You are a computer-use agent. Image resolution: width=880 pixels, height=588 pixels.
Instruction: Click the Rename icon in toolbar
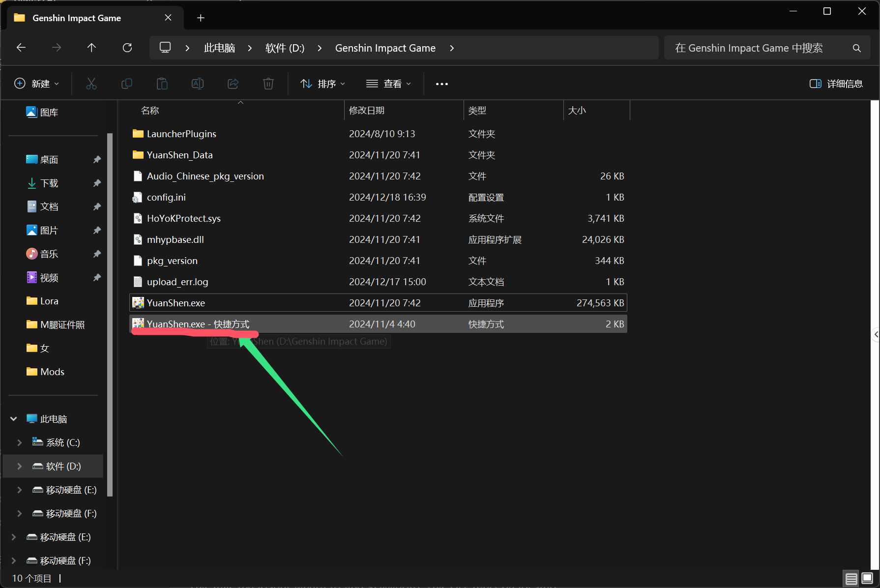click(x=197, y=84)
